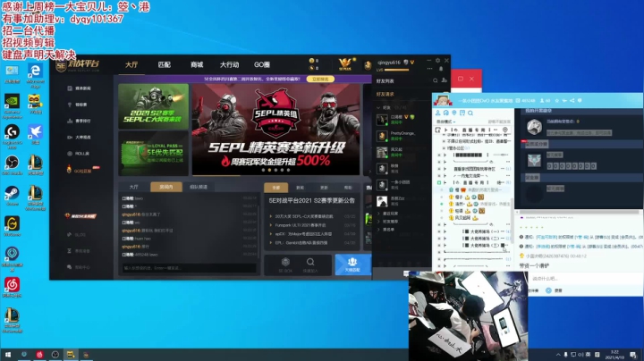
Task: Open the 5E PLUS wings icon
Action: pyautogui.click(x=345, y=63)
